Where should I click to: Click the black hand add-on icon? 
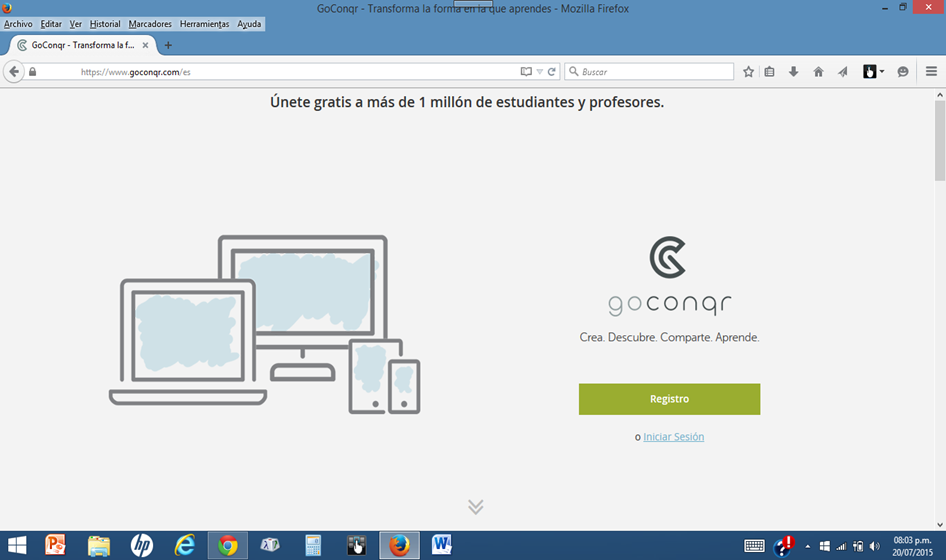(x=869, y=72)
